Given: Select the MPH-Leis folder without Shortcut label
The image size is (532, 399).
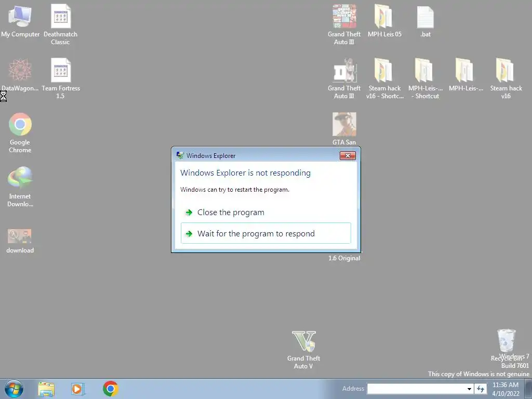Looking at the screenshot, I should coord(465,75).
